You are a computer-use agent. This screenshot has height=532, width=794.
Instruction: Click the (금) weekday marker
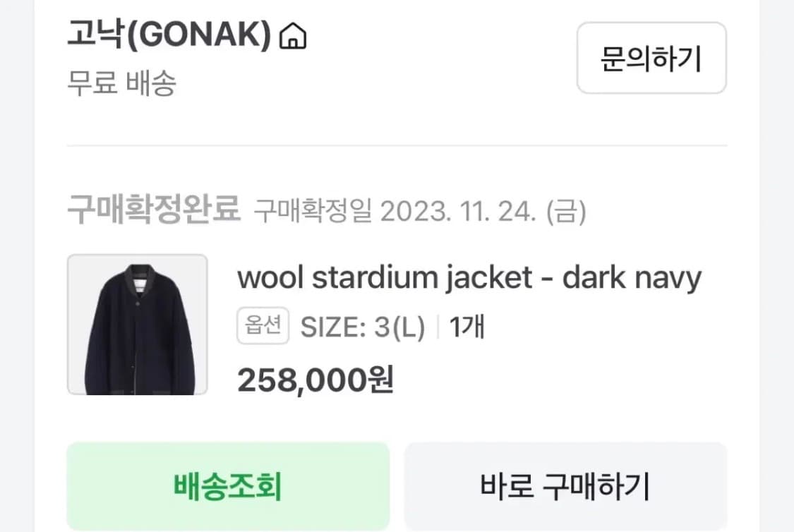point(565,211)
